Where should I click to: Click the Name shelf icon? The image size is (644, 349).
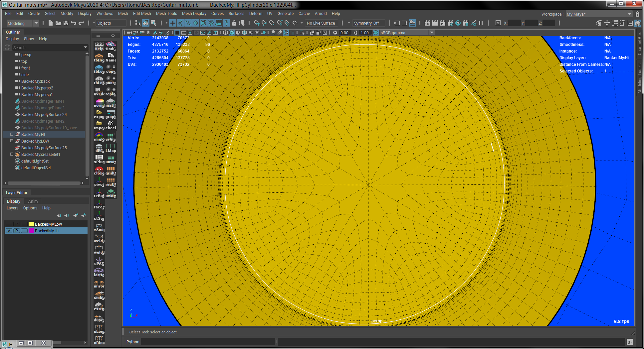point(111,58)
